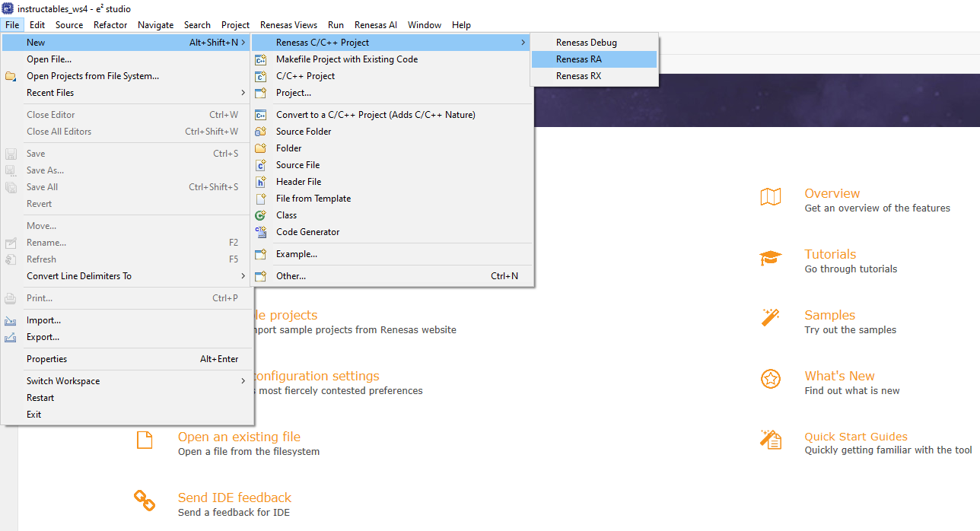The width and height of the screenshot is (980, 531).
Task: Choose Makefile Project with Existing Code
Action: point(392,59)
